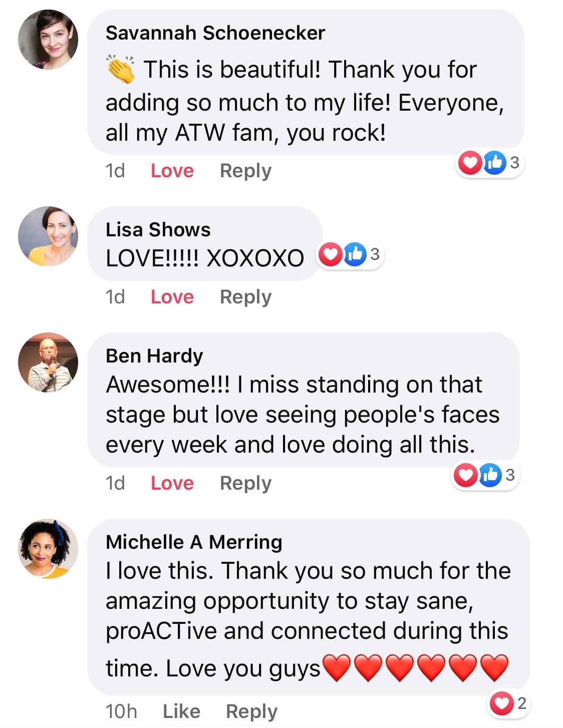Open Michelle A Merring name link
The width and height of the screenshot is (563, 728).
click(194, 542)
